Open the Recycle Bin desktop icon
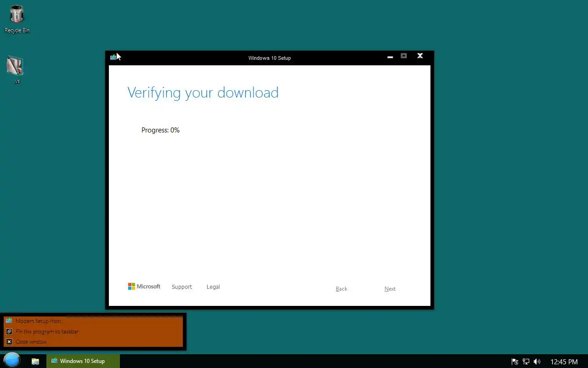This screenshot has width=588, height=368. (x=17, y=19)
